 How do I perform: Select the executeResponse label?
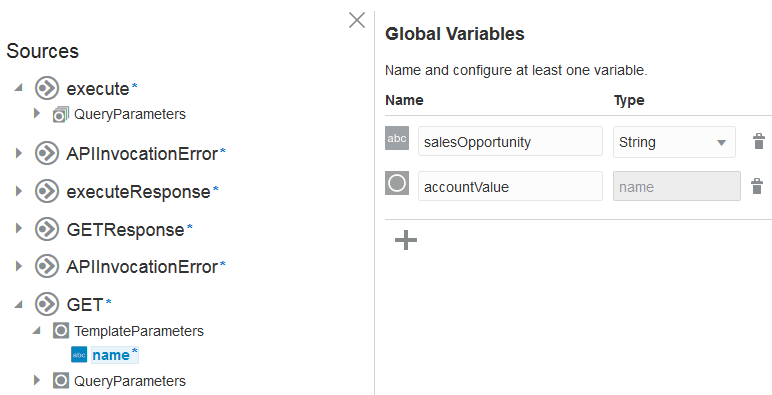coord(138,192)
